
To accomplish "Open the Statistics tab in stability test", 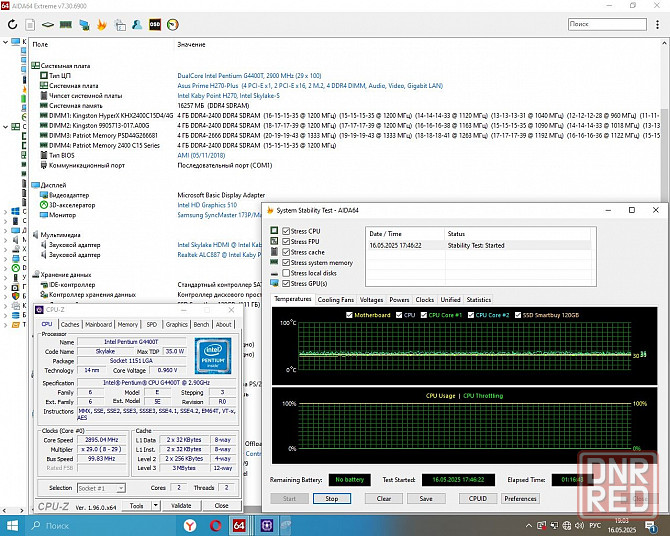I will [x=479, y=300].
